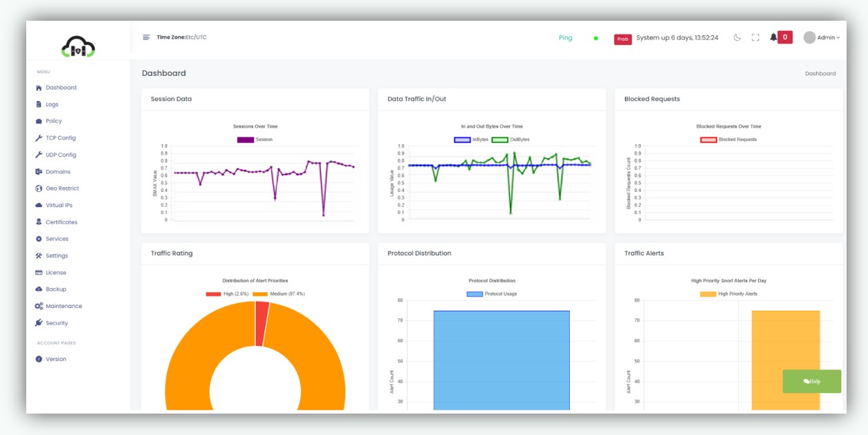The image size is (868, 435).
Task: Click the hamburger menu icon
Action: [x=146, y=37]
